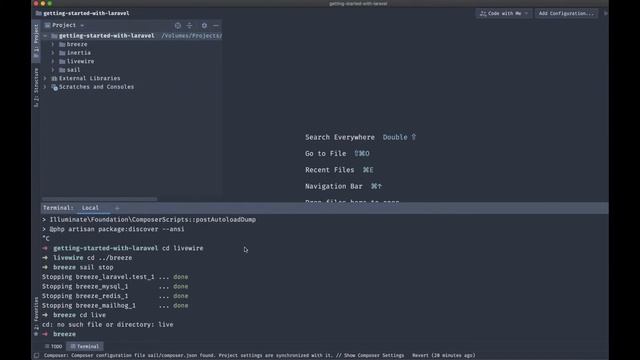Click terminal line 'Stopping breeze_redis_1'

pos(115,296)
